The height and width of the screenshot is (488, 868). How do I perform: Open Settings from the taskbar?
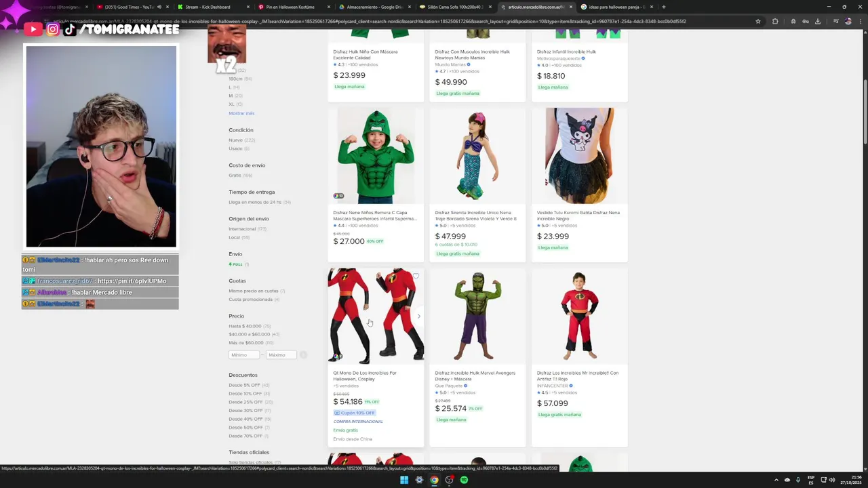click(x=419, y=480)
